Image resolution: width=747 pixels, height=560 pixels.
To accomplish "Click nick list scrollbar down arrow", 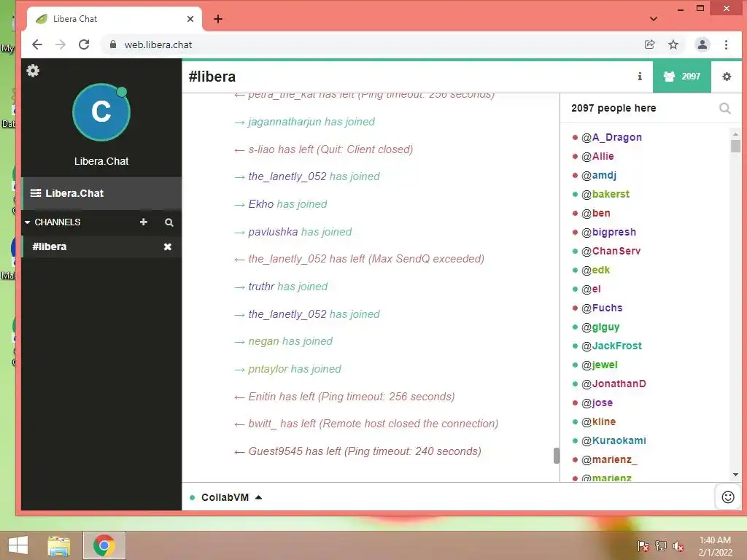I will coord(735,475).
